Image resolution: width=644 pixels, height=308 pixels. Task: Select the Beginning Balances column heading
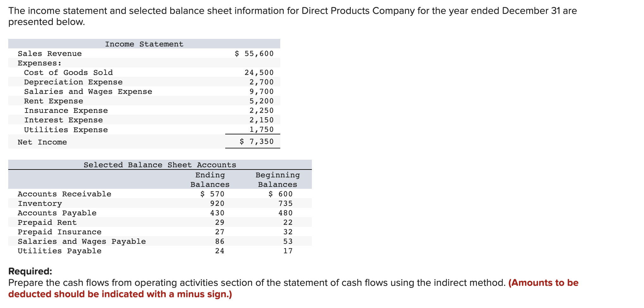click(277, 180)
